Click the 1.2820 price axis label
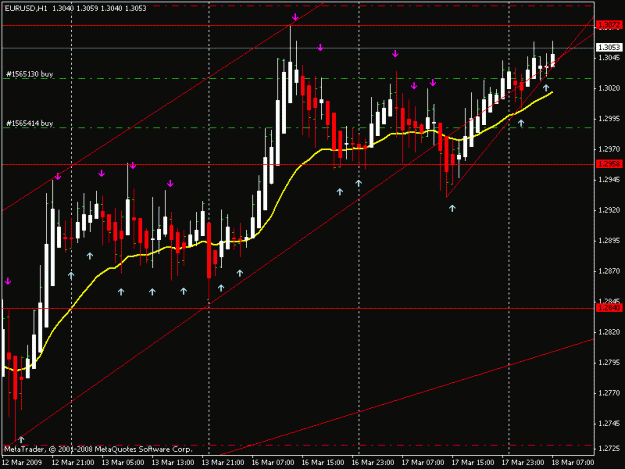Image resolution: width=625 pixels, height=469 pixels. point(609,332)
